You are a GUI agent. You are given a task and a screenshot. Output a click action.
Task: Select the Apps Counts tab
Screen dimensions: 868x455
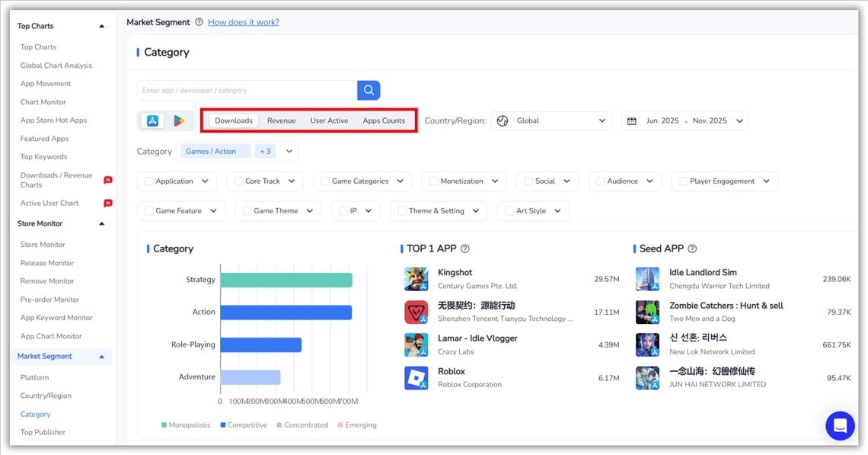[x=384, y=121]
